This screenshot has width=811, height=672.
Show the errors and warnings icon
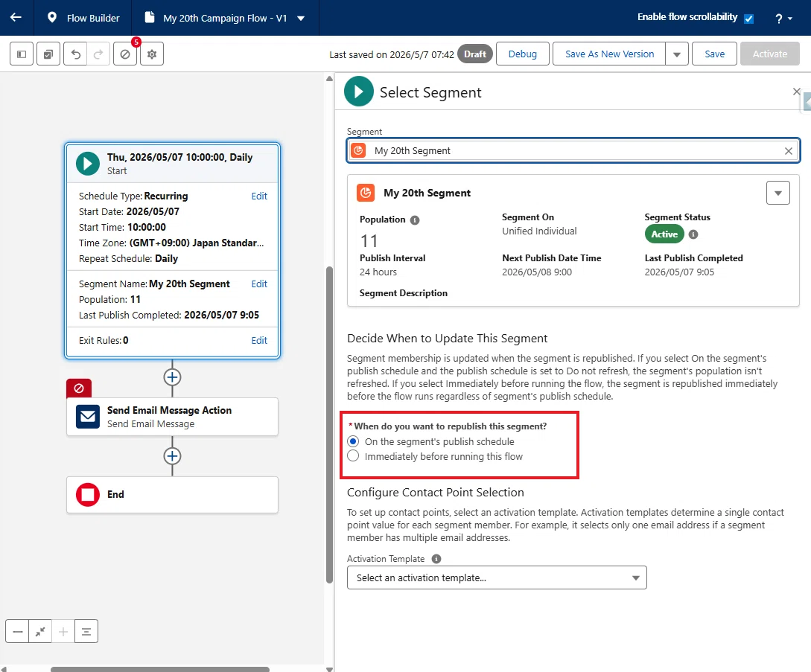pyautogui.click(x=125, y=54)
